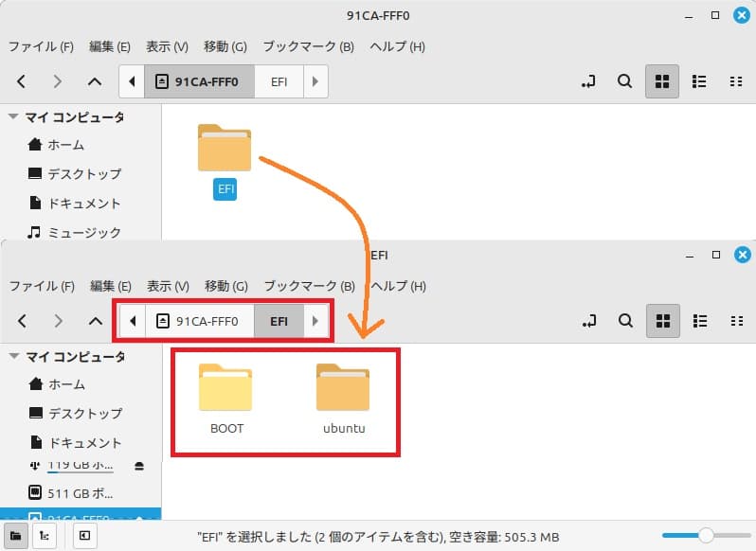
Task: Open the 511 GB volume in sidebar
Action: [71, 492]
